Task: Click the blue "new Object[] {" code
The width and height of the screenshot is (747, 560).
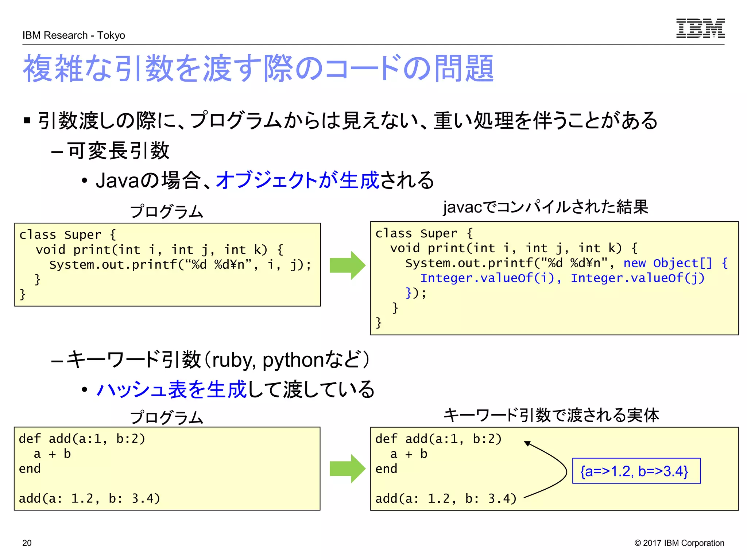Action: click(676, 263)
